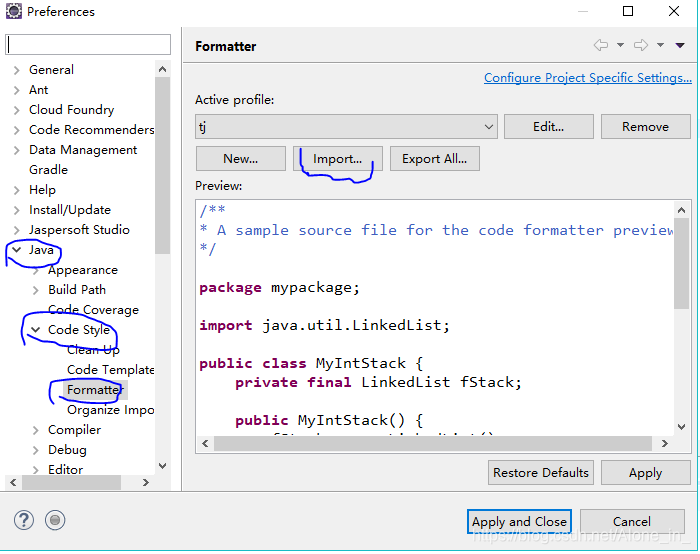700x554 pixels.
Task: Expand the Help node
Action: pyautogui.click(x=17, y=190)
